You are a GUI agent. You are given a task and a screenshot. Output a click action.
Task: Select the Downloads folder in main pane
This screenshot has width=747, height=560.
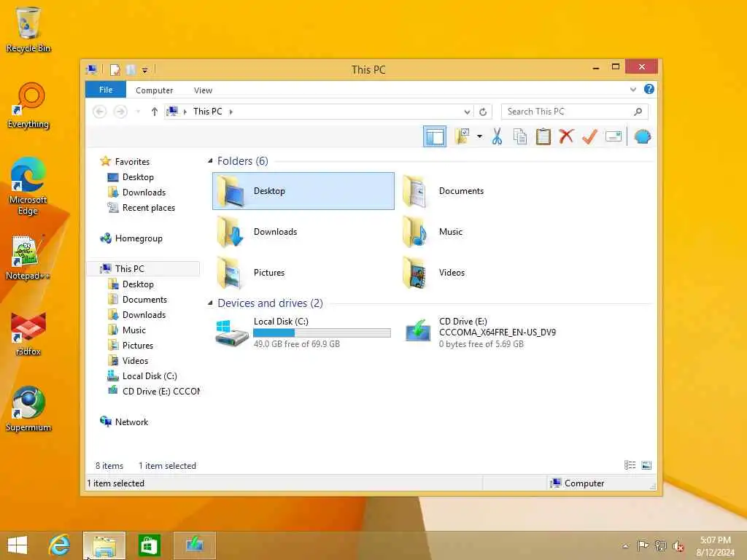303,232
